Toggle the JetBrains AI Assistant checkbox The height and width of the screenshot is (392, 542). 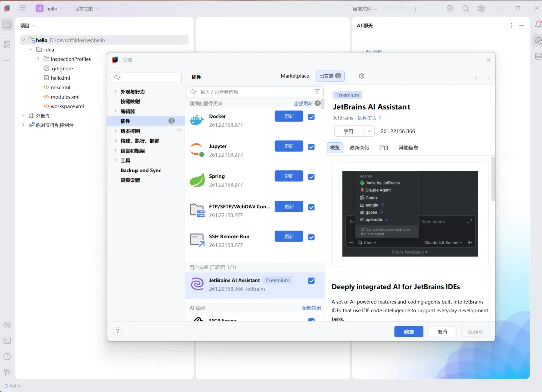pyautogui.click(x=311, y=281)
